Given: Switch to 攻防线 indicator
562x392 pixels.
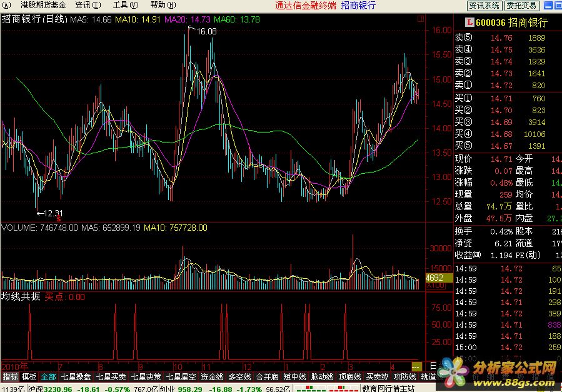Looking at the screenshot, I should pos(404,377).
